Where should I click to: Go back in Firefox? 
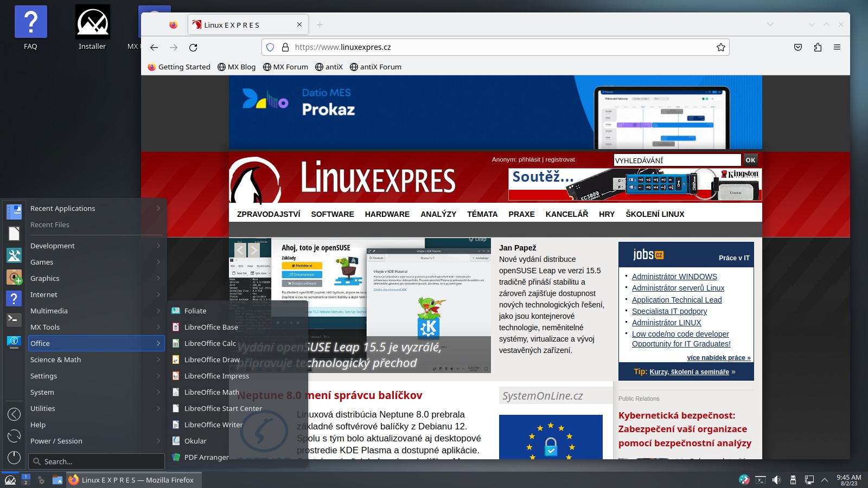coord(154,47)
